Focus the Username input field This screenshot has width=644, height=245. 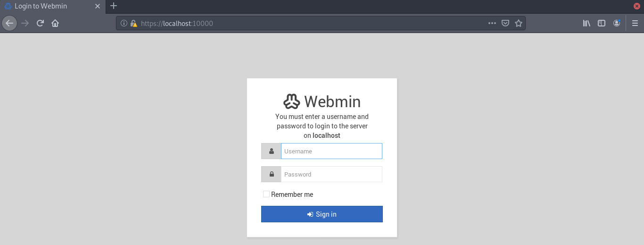(x=331, y=151)
